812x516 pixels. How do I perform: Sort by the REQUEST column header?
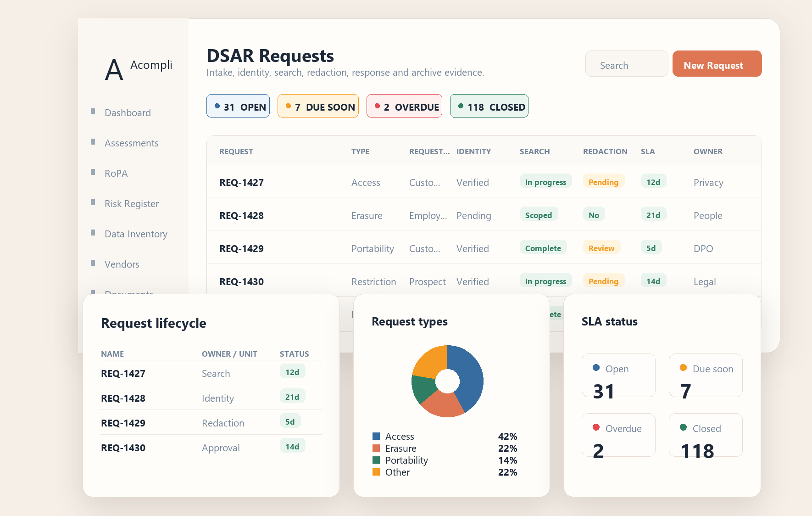[x=236, y=151]
